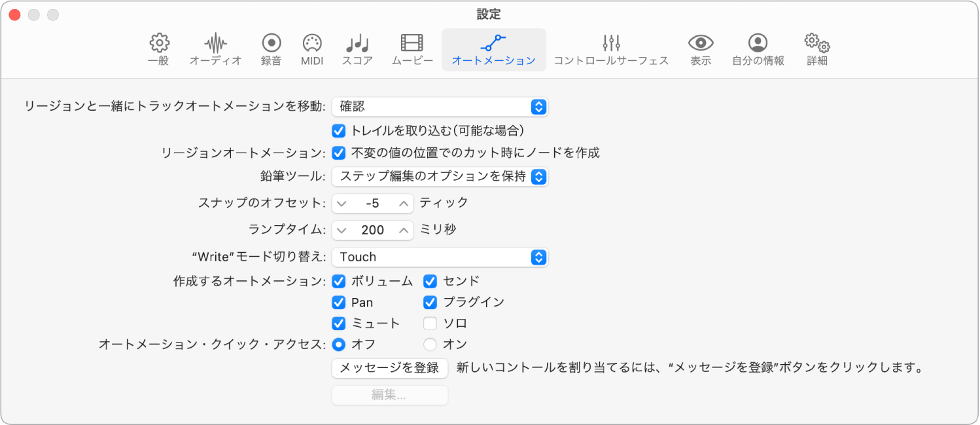The height and width of the screenshot is (425, 980).
Task: Increase ランプタイム using the up stepper arrow
Action: pos(404,230)
